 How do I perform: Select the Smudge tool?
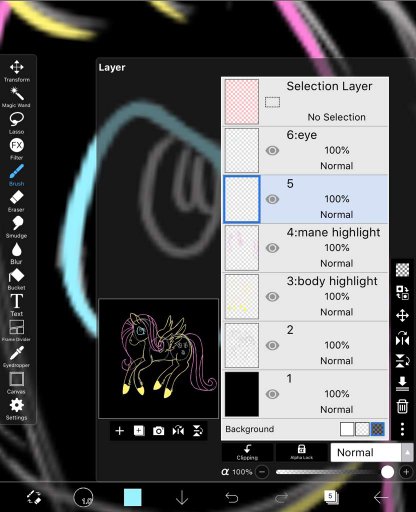pos(16,227)
